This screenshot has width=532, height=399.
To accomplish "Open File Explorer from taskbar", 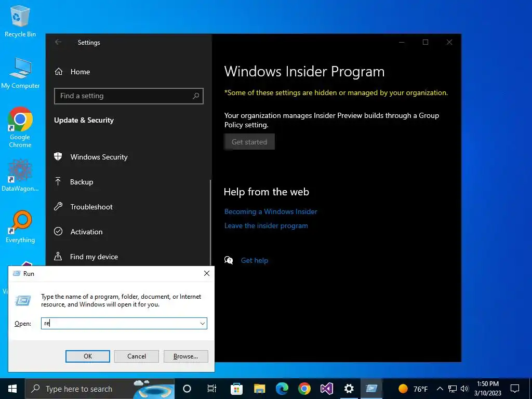I will pyautogui.click(x=259, y=389).
